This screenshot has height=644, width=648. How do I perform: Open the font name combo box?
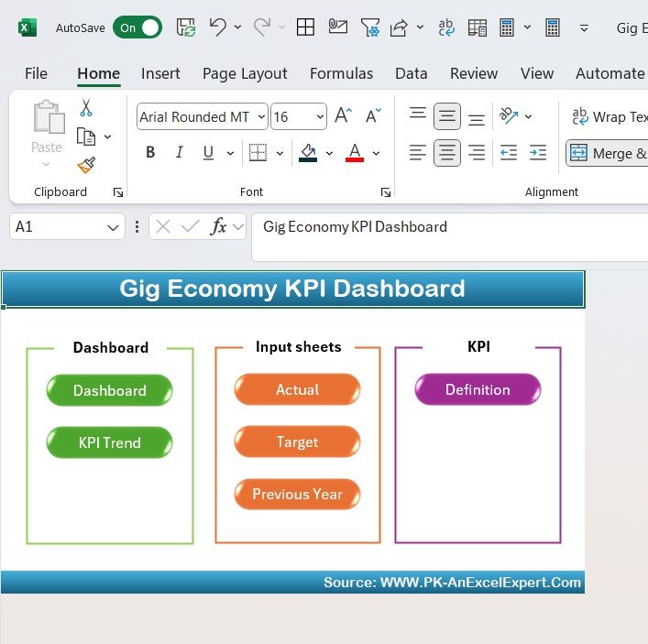pyautogui.click(x=203, y=116)
